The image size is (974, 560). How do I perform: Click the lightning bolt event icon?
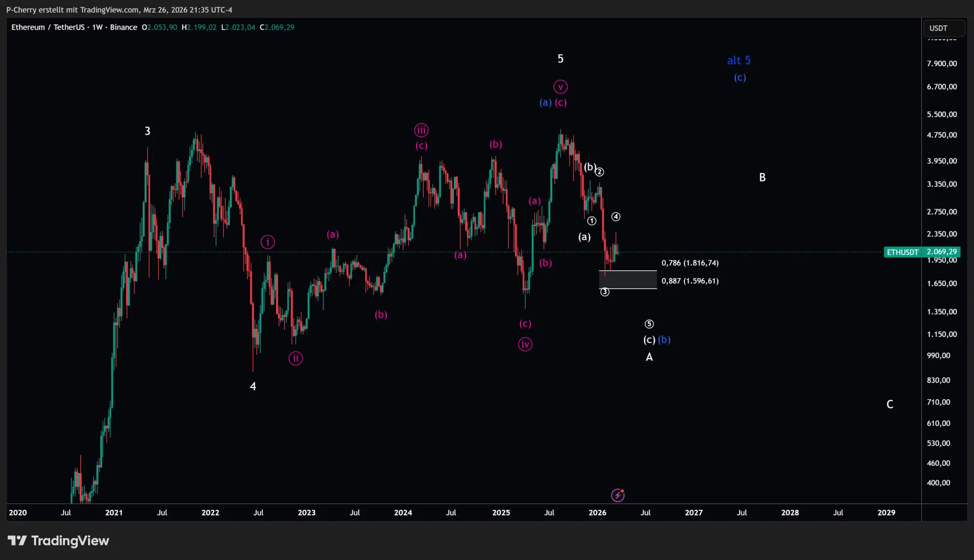click(x=618, y=495)
